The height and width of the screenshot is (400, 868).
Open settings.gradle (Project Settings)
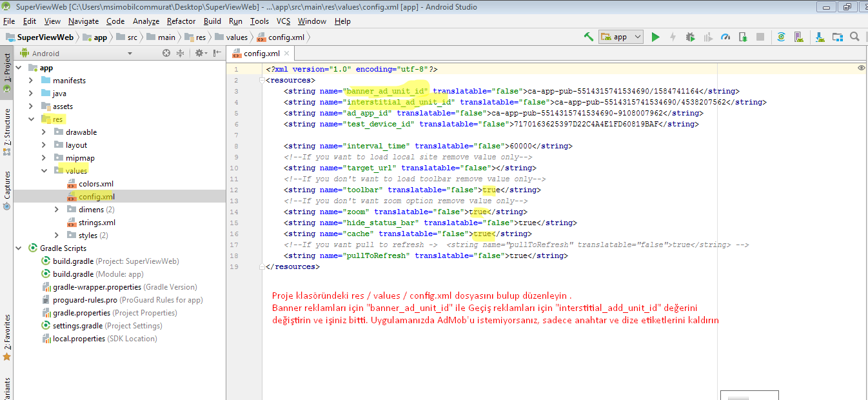point(102,326)
